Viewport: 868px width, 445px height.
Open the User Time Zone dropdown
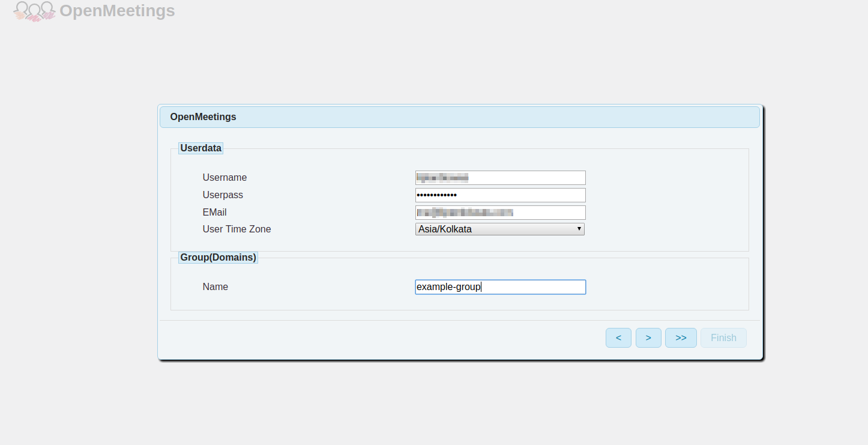[499, 229]
